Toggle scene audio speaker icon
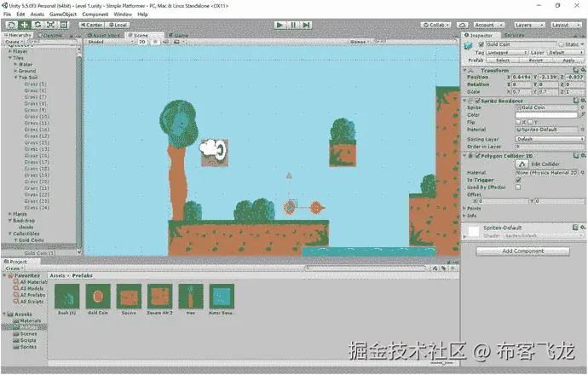This screenshot has width=588, height=375. tap(165, 42)
